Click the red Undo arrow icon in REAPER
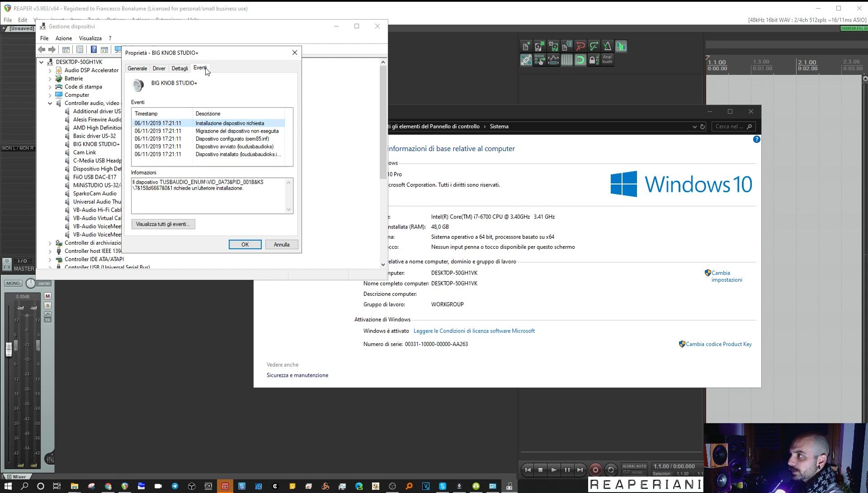Viewport: 868px width, 493px height. click(x=580, y=46)
